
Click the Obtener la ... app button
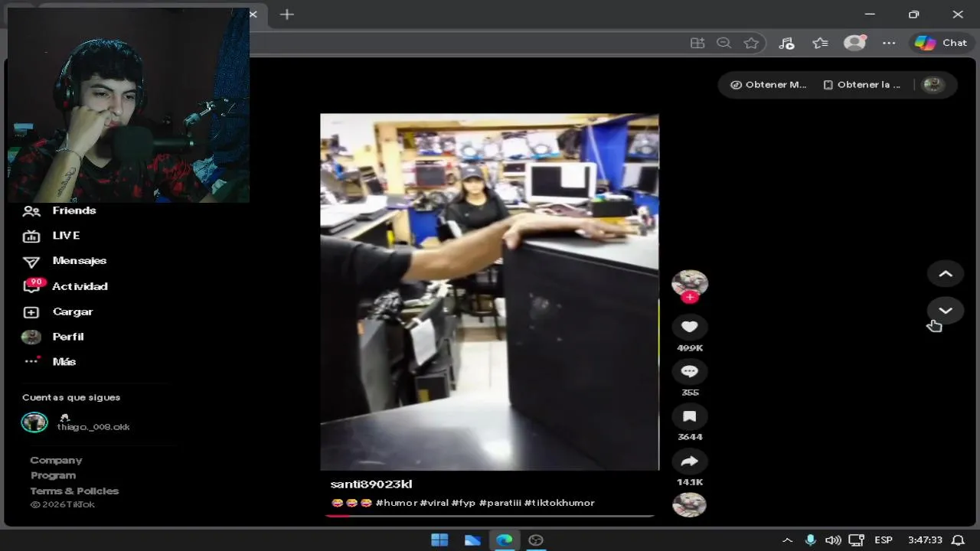(x=861, y=85)
